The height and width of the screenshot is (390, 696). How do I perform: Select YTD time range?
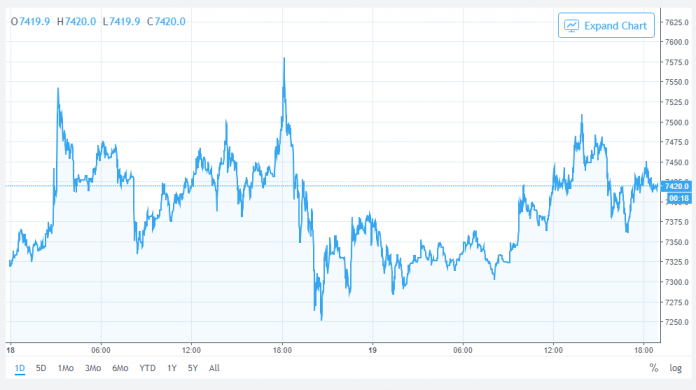(147, 368)
